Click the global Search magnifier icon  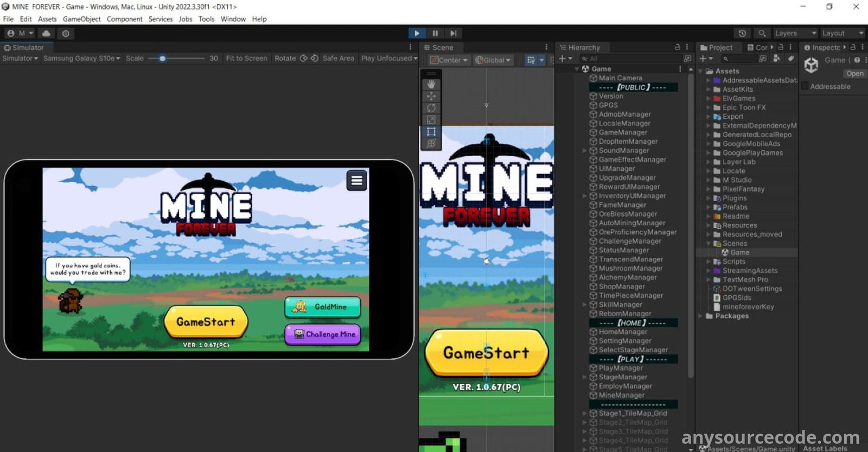(x=762, y=33)
